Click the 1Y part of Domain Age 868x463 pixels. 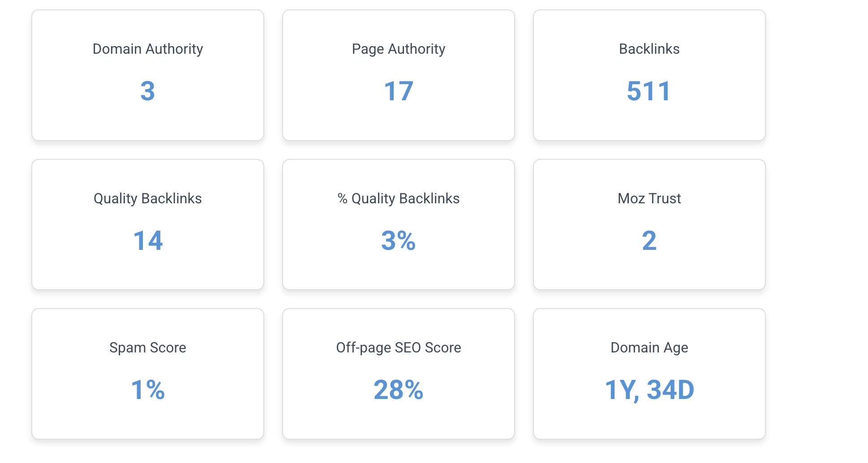point(620,390)
